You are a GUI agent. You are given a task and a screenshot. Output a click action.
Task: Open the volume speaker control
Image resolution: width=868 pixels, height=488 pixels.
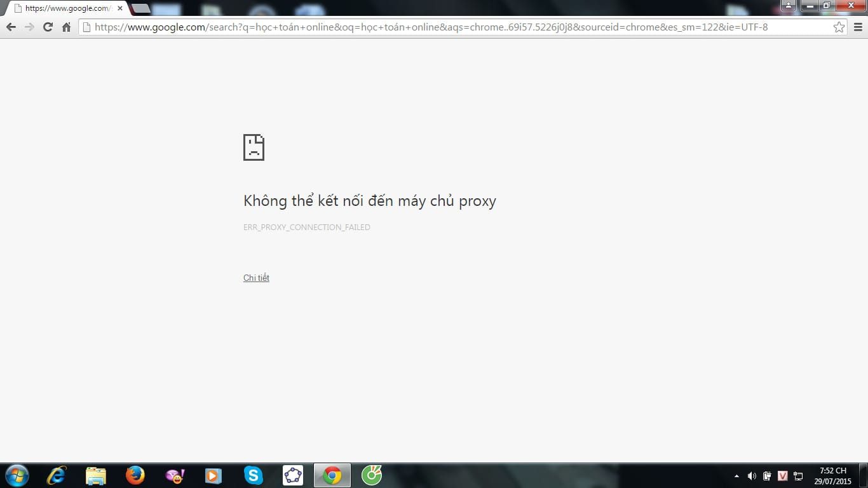[x=752, y=476]
